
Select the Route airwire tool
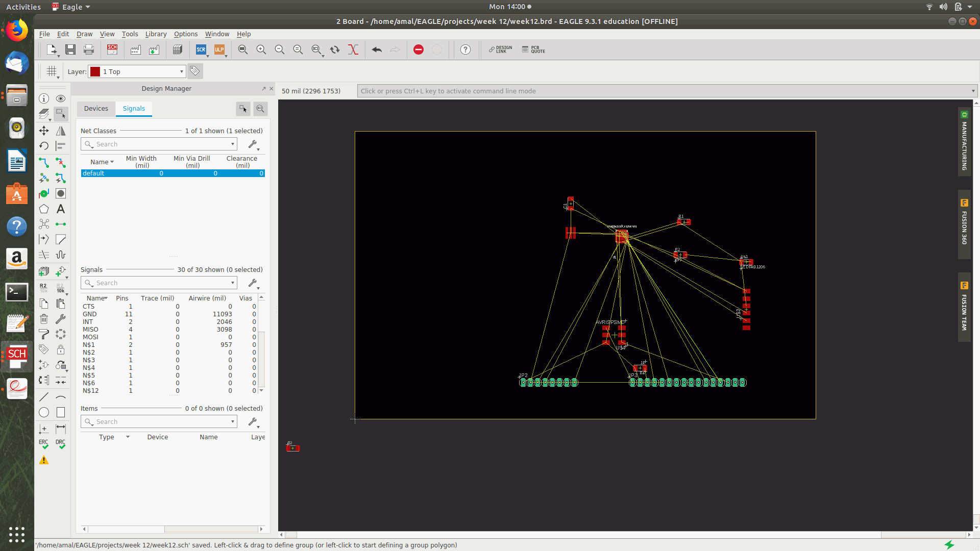point(44,163)
